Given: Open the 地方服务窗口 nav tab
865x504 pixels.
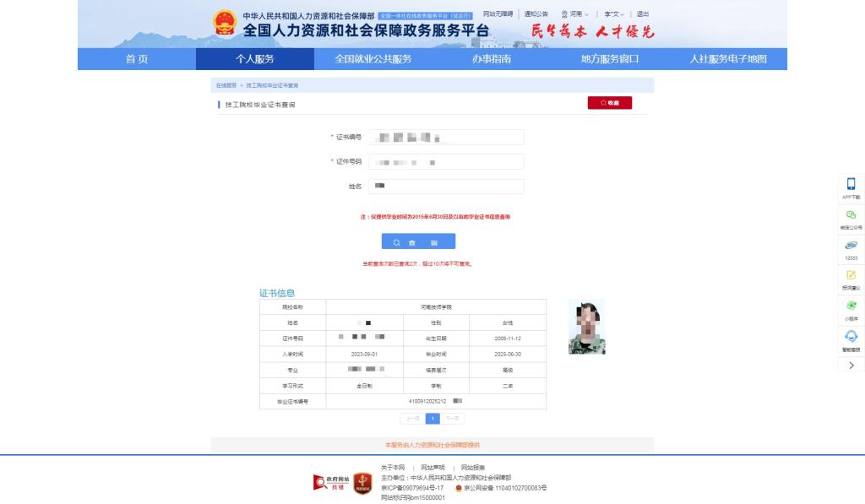Looking at the screenshot, I should coord(610,59).
